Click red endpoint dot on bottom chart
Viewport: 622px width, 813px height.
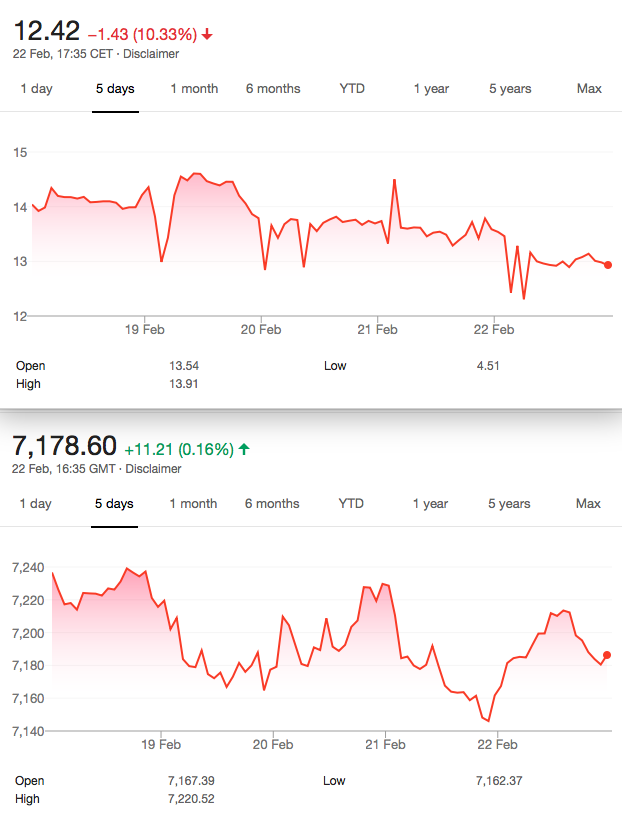[607, 655]
